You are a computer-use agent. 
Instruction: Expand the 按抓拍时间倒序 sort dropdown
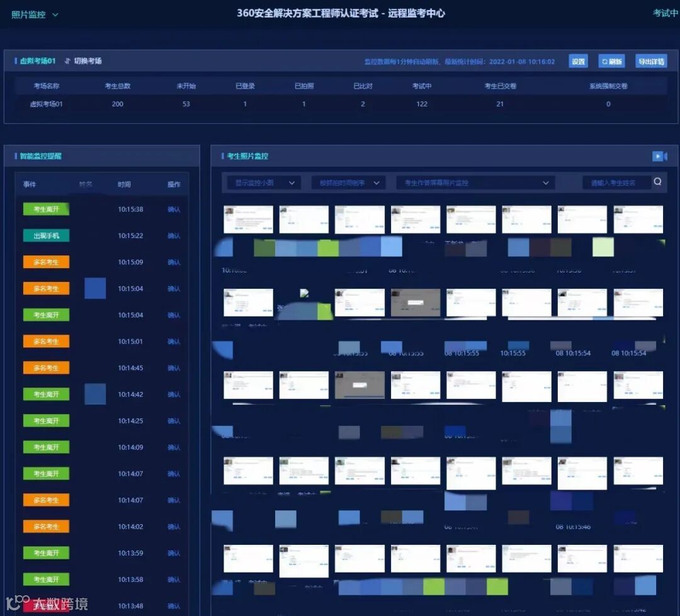348,182
